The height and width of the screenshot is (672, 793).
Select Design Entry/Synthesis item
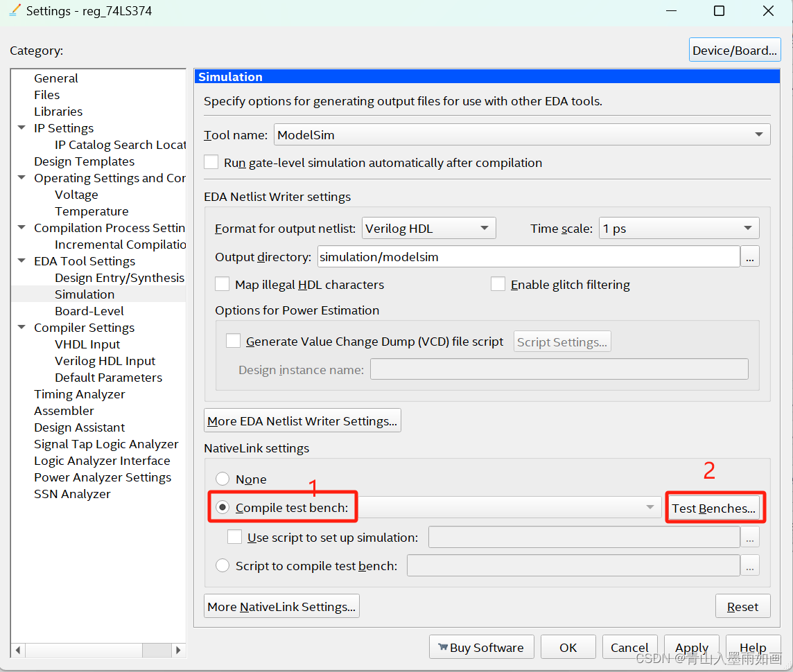coord(119,278)
